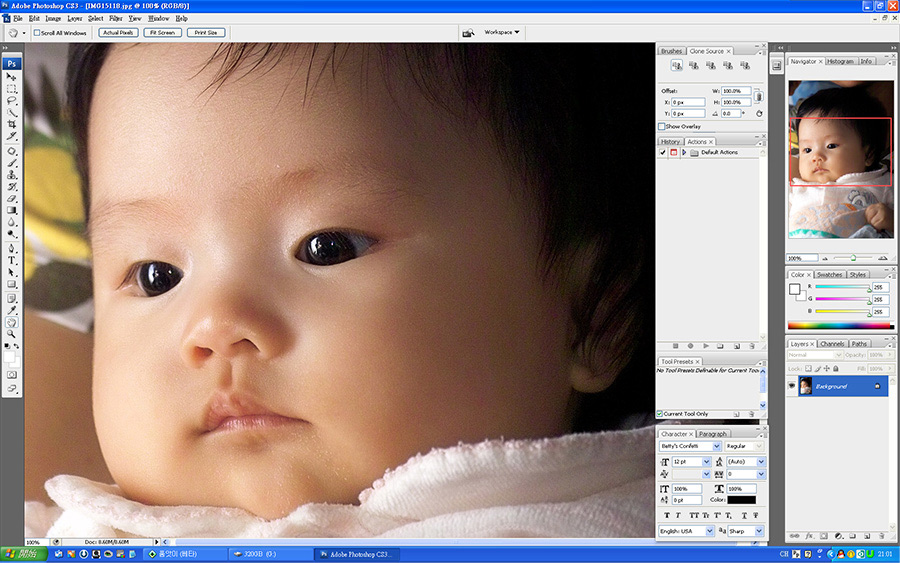Image resolution: width=900 pixels, height=563 pixels.
Task: Open the Filter menu
Action: coord(116,18)
